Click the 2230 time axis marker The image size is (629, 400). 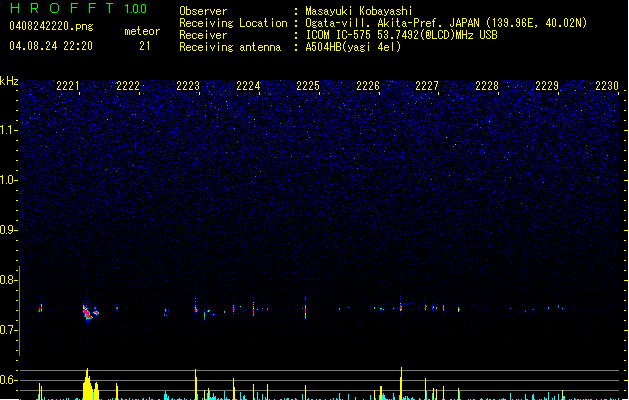coord(607,86)
